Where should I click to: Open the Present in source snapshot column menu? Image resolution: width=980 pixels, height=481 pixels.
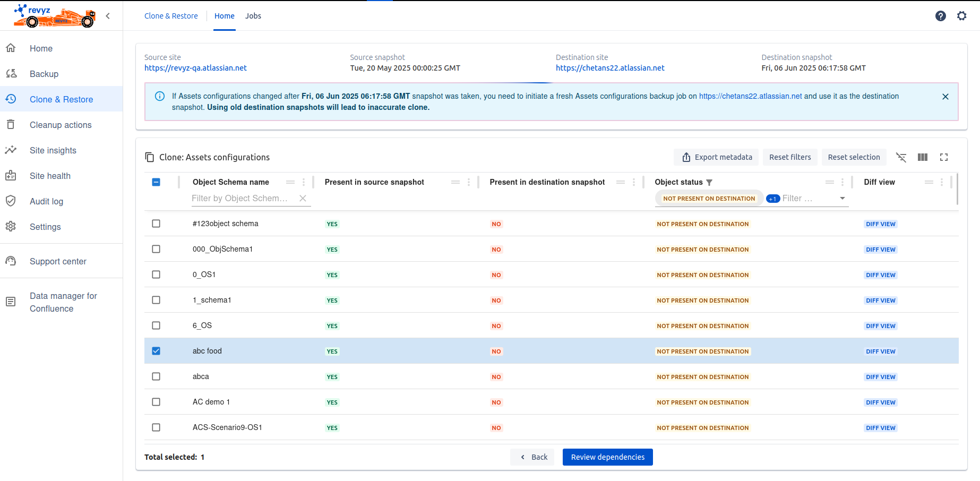coord(469,182)
